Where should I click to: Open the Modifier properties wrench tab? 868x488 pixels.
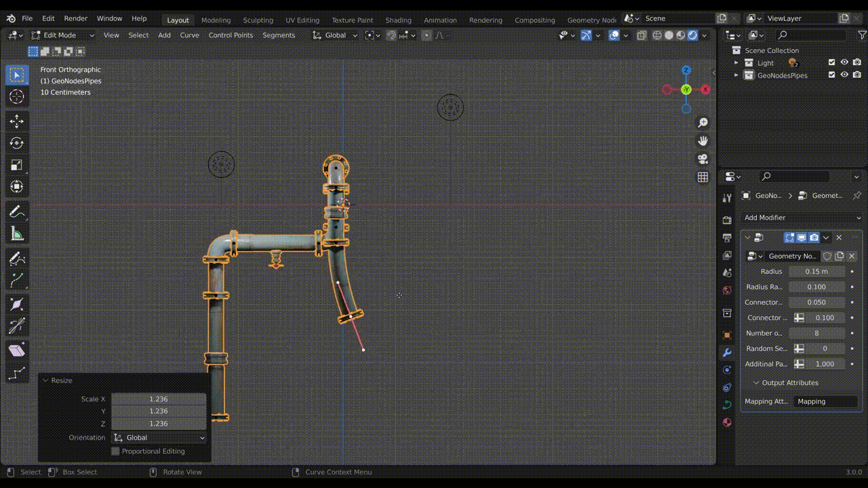pyautogui.click(x=727, y=352)
